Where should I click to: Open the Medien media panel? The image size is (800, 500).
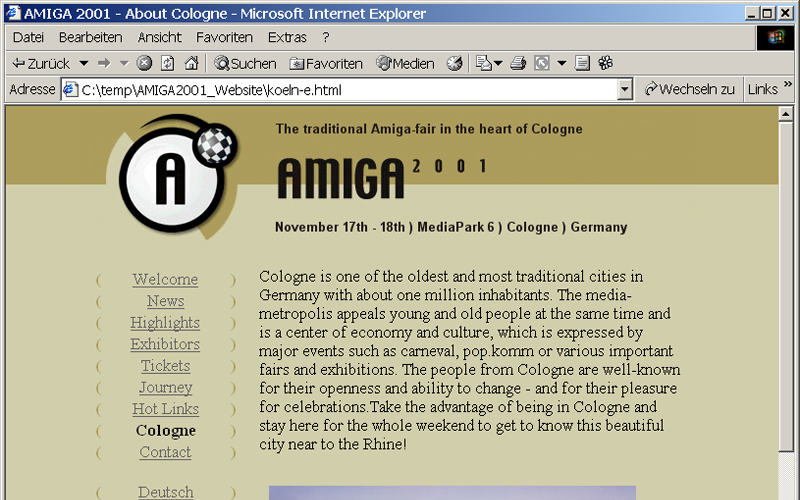[406, 64]
